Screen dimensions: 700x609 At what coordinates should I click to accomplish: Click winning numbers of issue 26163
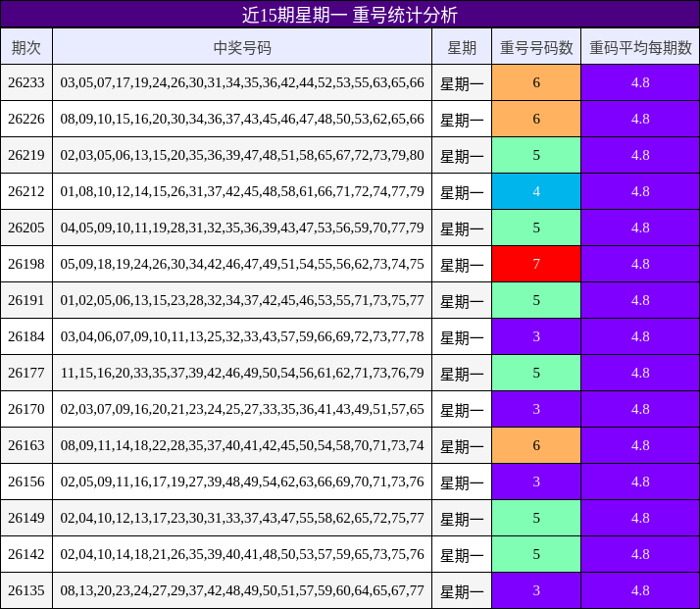point(242,445)
